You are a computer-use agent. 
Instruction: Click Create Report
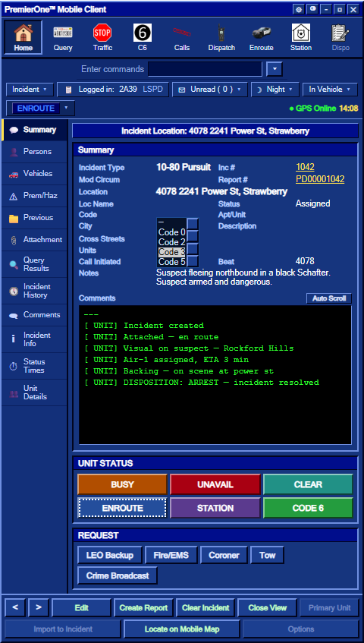[x=143, y=608]
